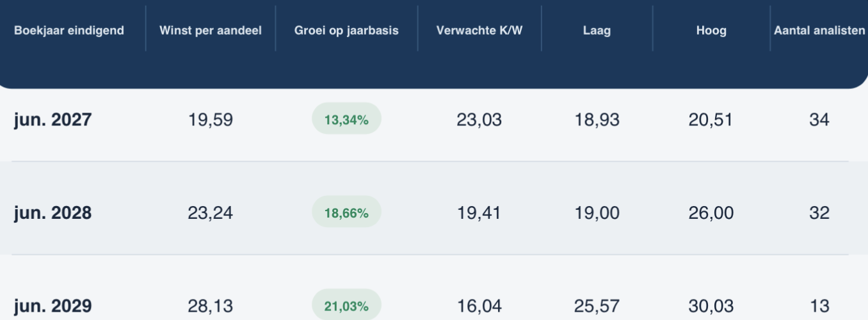
Task: Click the 26,00 high estimate value
Action: pos(711,212)
